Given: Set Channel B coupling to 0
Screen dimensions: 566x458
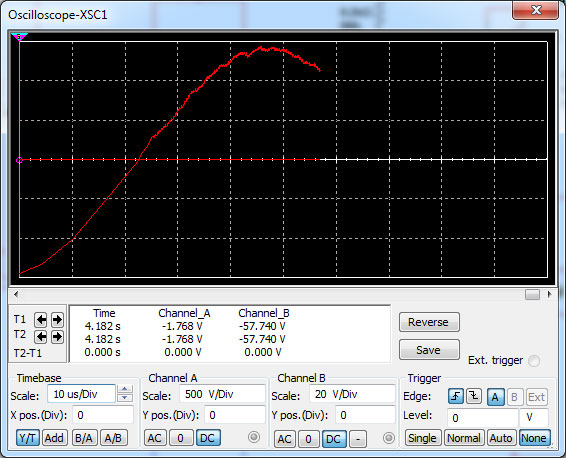Looking at the screenshot, I should click(x=308, y=439).
